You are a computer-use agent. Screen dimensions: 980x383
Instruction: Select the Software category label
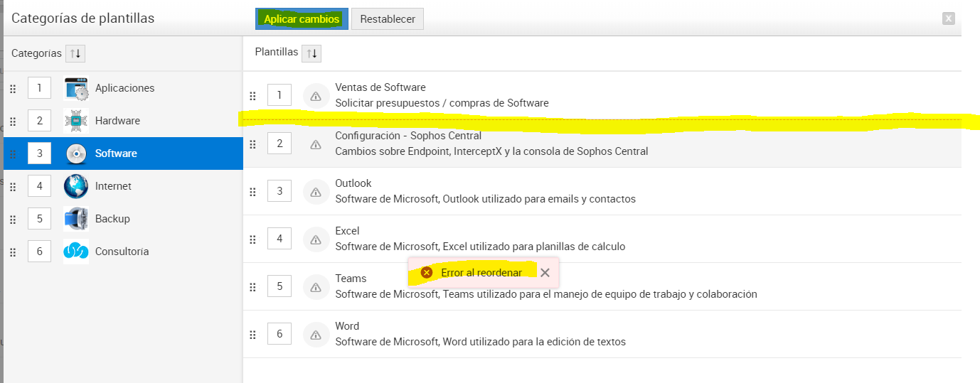click(116, 153)
